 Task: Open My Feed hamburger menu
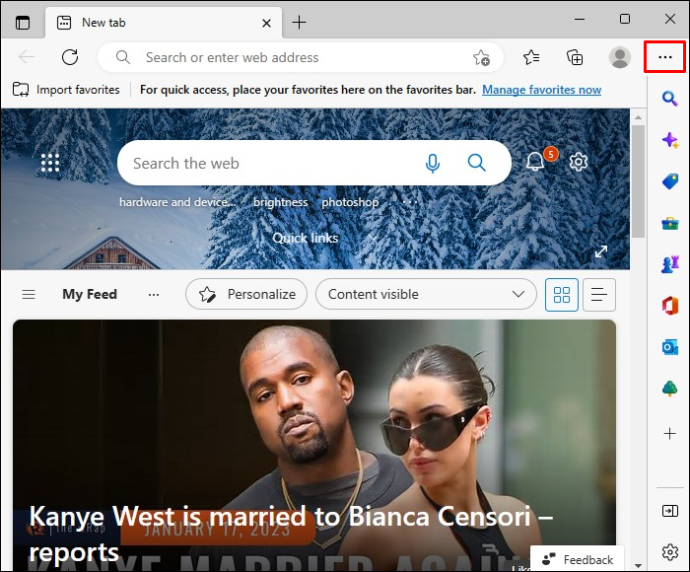[x=29, y=294]
